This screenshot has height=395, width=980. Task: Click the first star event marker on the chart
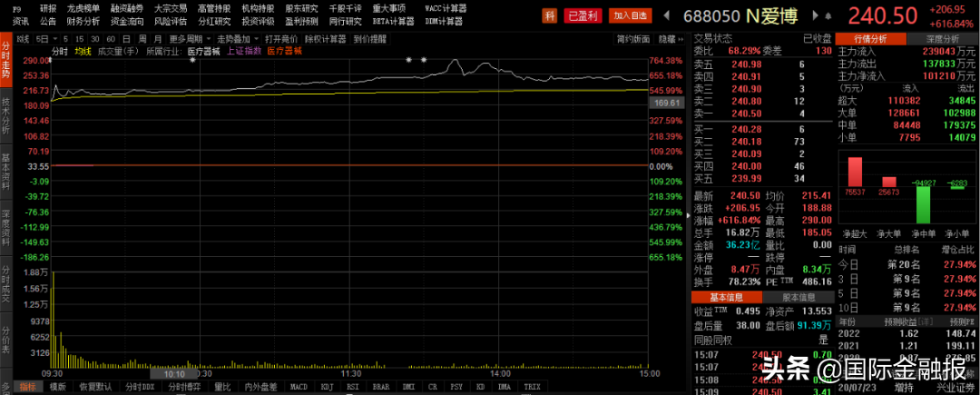193,61
